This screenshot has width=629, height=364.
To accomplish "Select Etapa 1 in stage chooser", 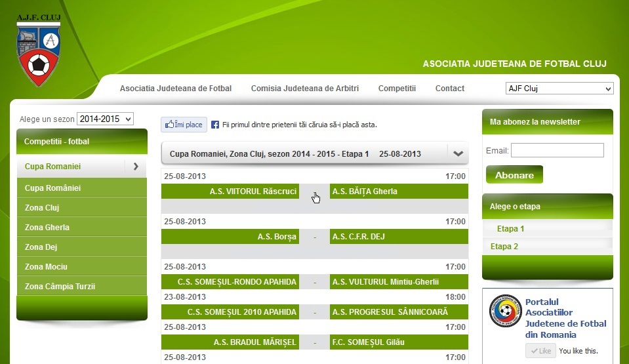I will tap(510, 229).
